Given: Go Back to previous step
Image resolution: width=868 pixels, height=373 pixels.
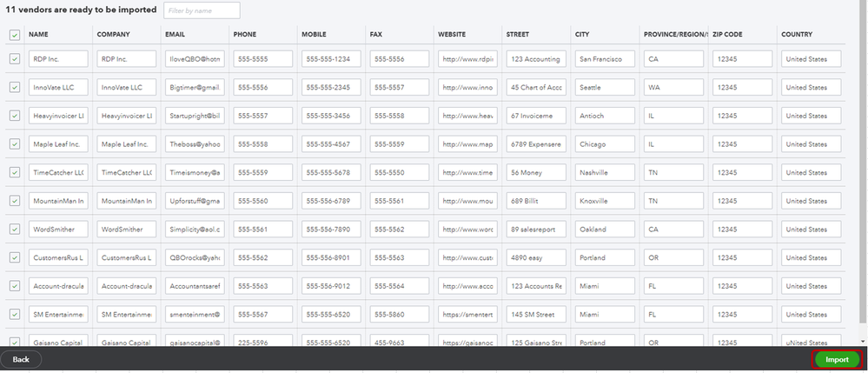Looking at the screenshot, I should coord(21,360).
